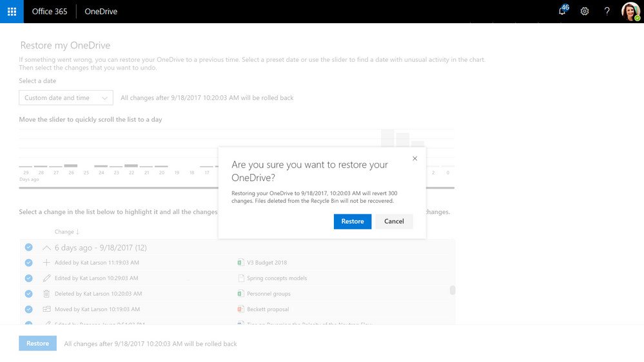Open the Personnel groups file name
The width and height of the screenshot is (644, 362).
coord(269,294)
